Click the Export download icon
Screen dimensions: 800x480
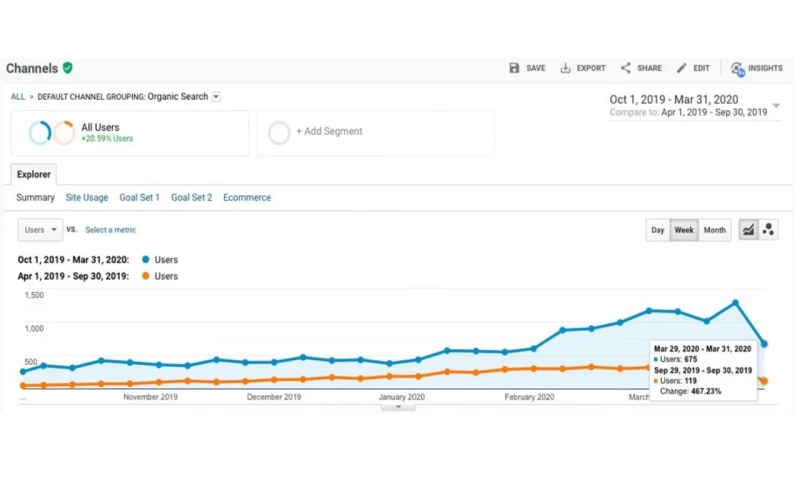(565, 68)
